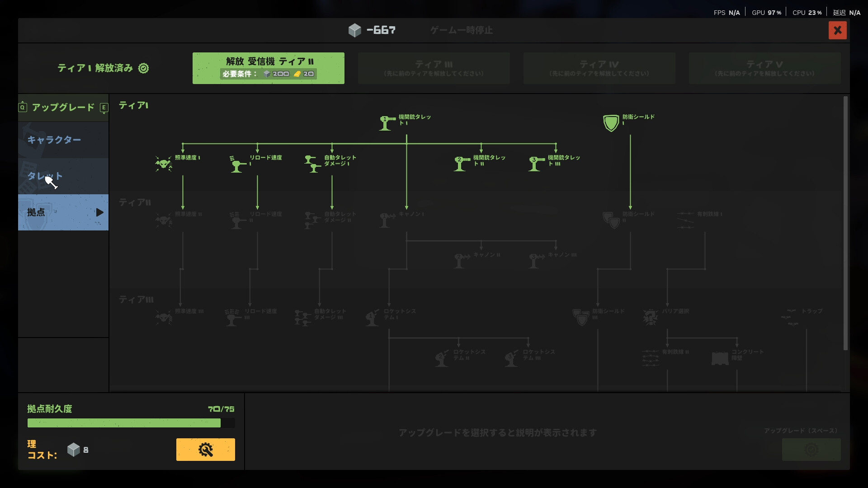
Task: Select the 機関銃タレット II turret icon
Action: coord(462,164)
